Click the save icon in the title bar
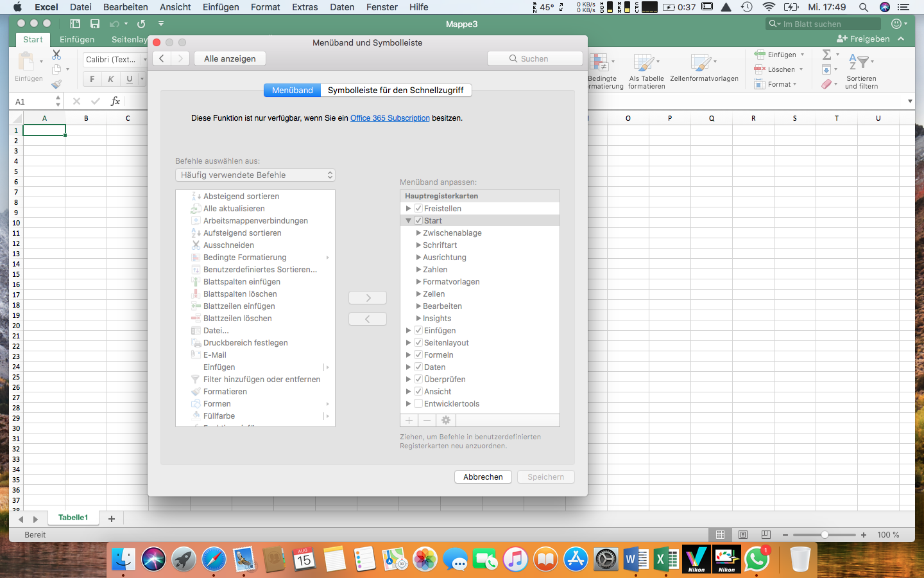 tap(95, 24)
